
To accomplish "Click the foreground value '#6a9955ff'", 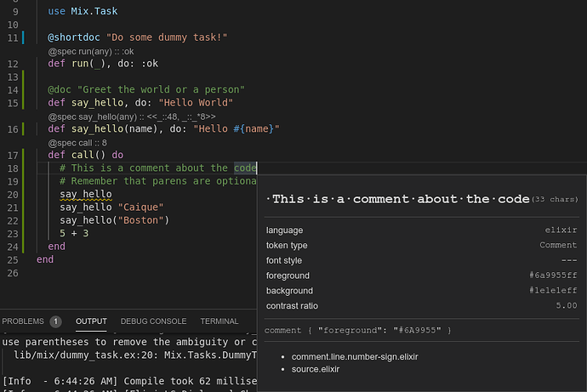I will pos(553,276).
